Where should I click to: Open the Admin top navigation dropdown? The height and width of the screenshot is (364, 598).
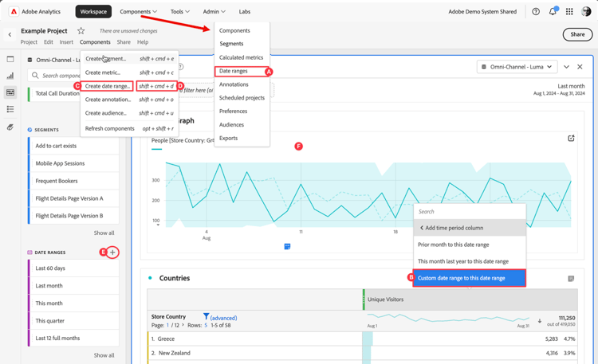click(x=214, y=11)
